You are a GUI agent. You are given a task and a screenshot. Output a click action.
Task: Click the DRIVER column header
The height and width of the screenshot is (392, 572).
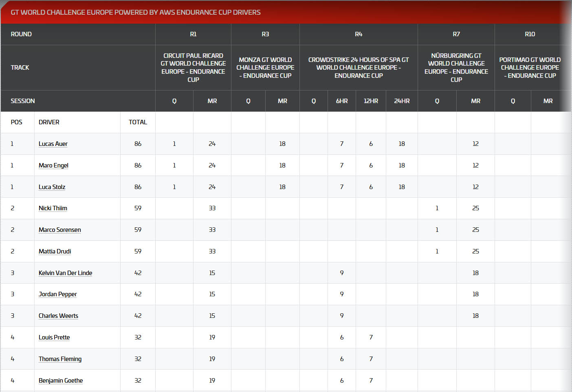click(49, 122)
